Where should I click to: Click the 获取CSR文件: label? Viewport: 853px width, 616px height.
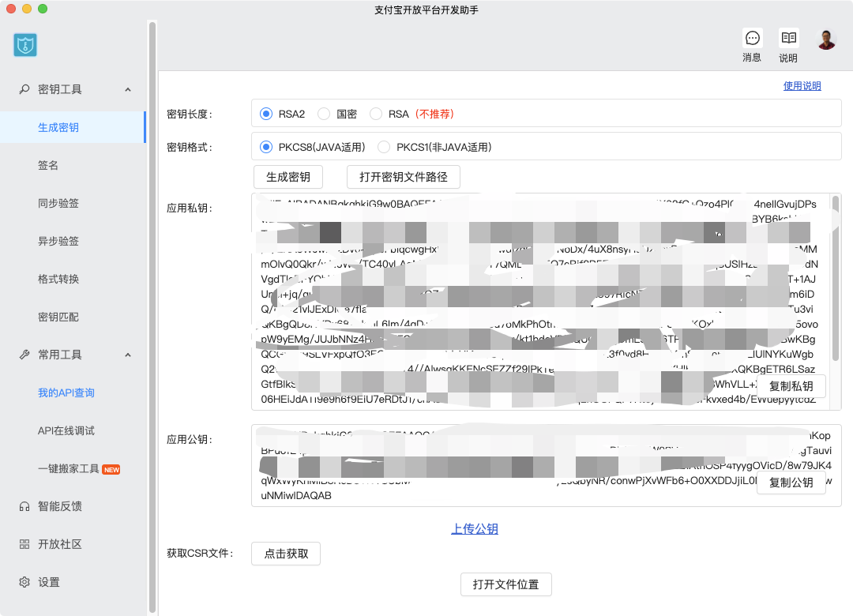point(200,554)
